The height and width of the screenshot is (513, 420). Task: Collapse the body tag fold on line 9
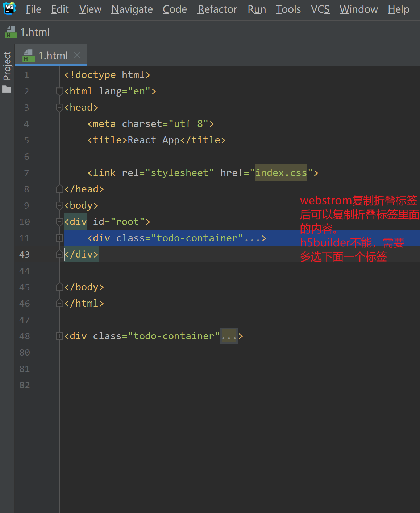click(x=59, y=205)
